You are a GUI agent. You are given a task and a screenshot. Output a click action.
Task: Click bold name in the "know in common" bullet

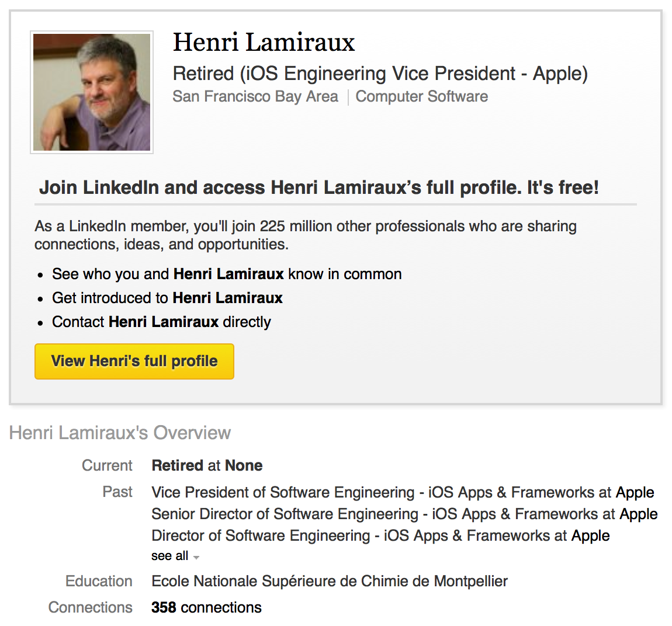(x=228, y=274)
